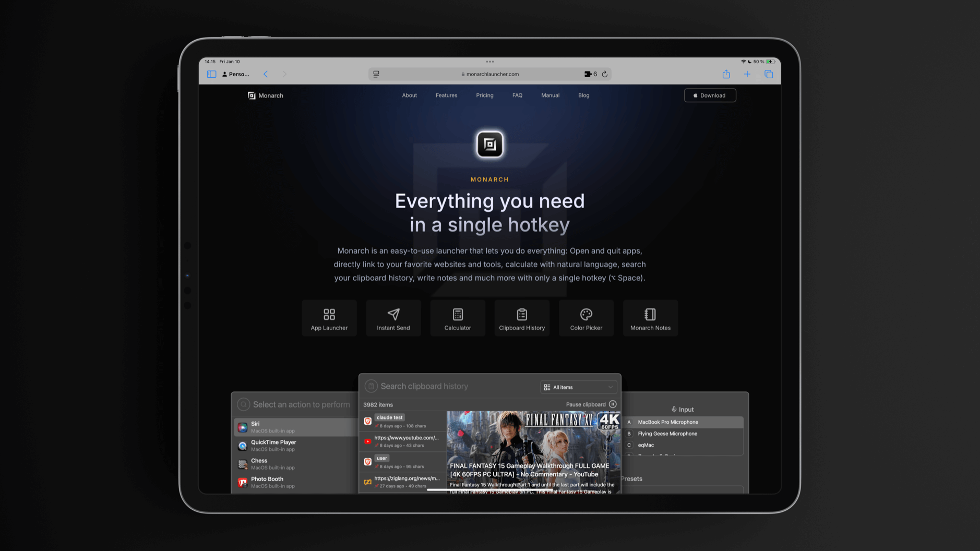Click the Monarch logo in the navbar
The width and height of the screenshot is (980, 551).
[266, 95]
